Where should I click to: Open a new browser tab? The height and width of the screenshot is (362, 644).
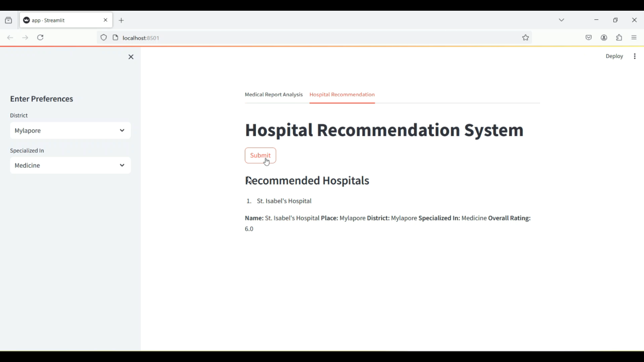122,21
